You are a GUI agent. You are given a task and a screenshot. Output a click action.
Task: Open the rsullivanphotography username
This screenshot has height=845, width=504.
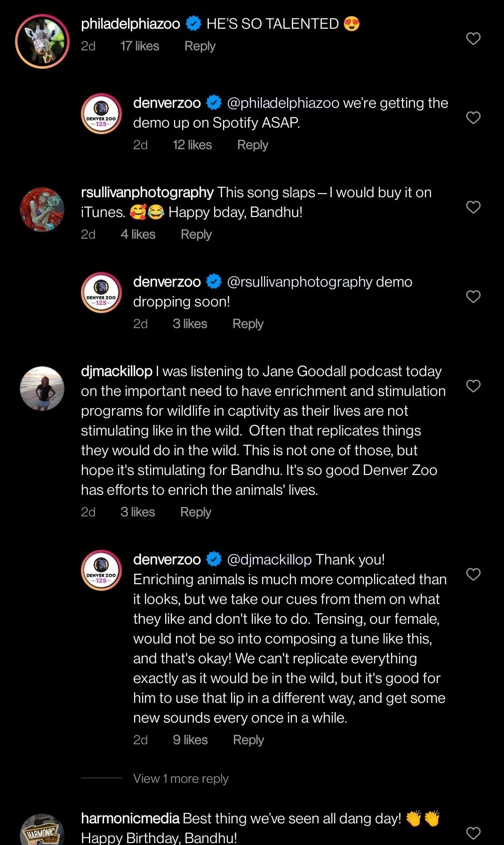[x=147, y=193]
